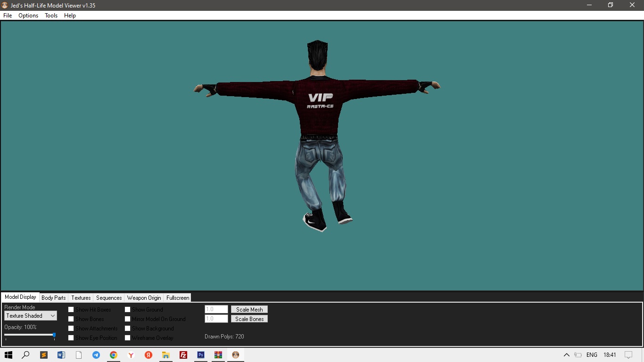The width and height of the screenshot is (644, 362).
Task: Enable Show Background checkbox
Action: pyautogui.click(x=127, y=329)
